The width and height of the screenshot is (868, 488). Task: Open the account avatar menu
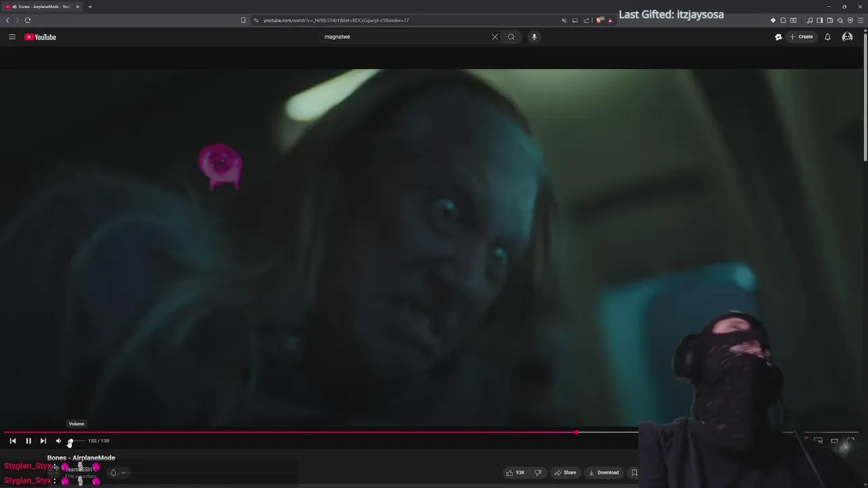847,37
